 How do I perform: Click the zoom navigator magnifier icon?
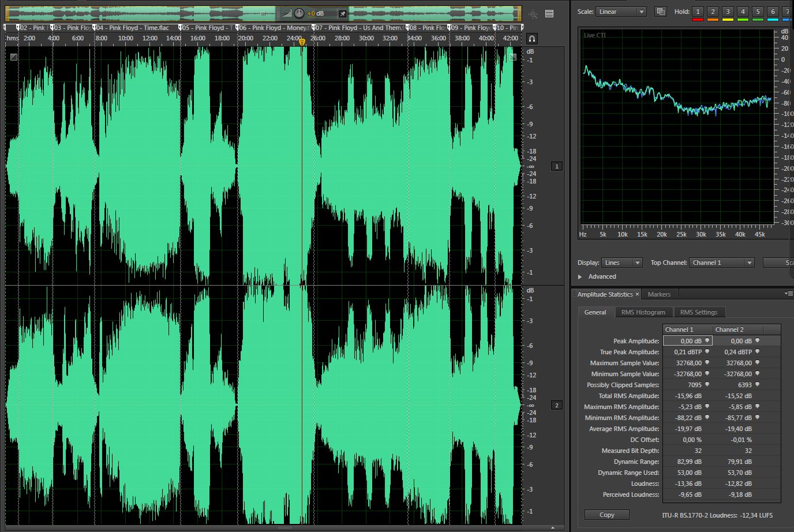pos(533,14)
